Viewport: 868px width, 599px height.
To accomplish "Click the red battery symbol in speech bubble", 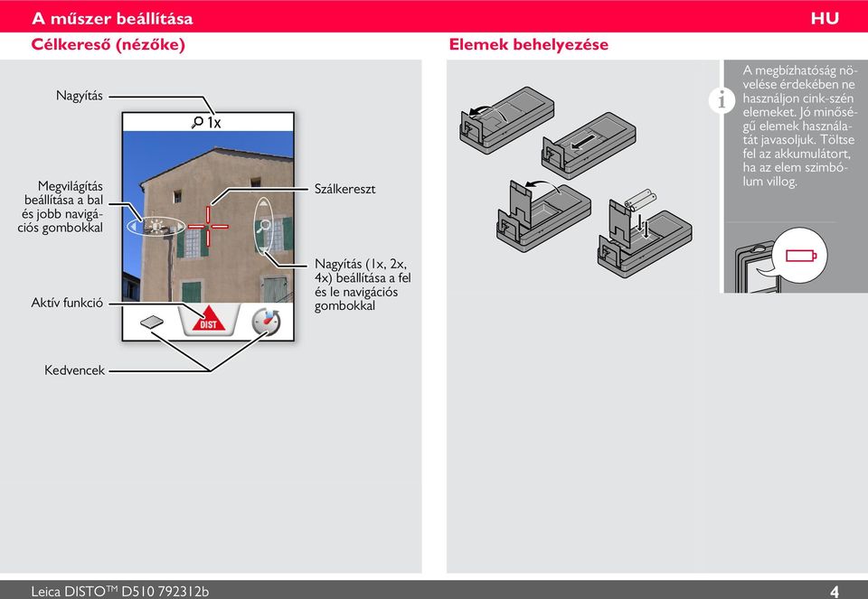I will pos(801,256).
